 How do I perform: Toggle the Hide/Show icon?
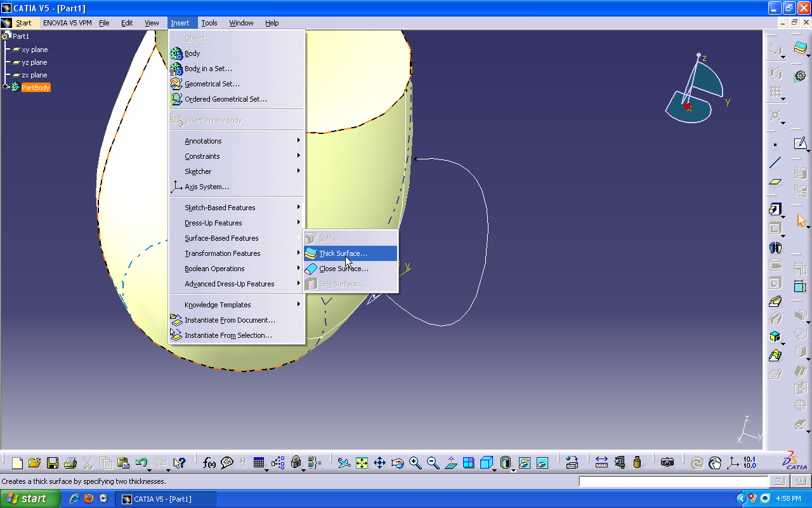pyautogui.click(x=524, y=463)
